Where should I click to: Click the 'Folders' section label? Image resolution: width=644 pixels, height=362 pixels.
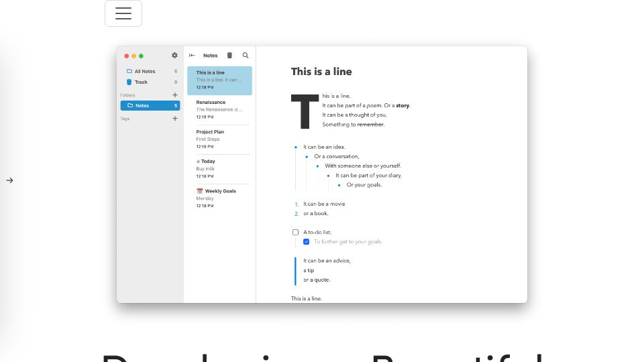point(127,95)
